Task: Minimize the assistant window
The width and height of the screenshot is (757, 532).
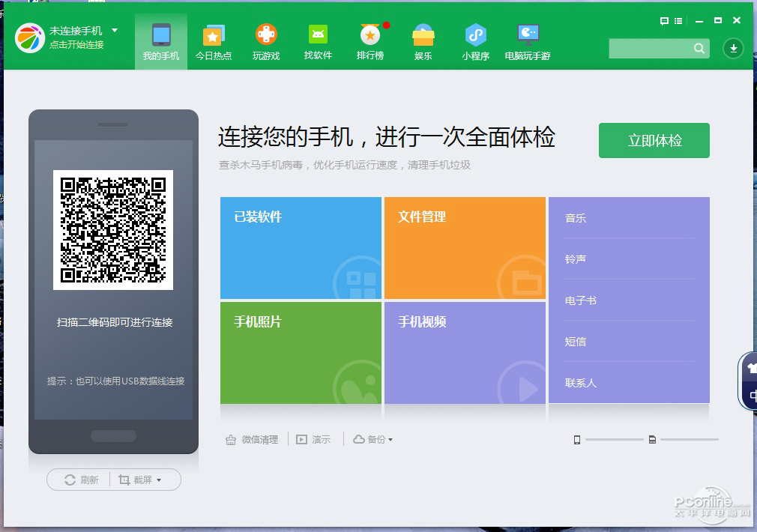Action: pyautogui.click(x=699, y=21)
